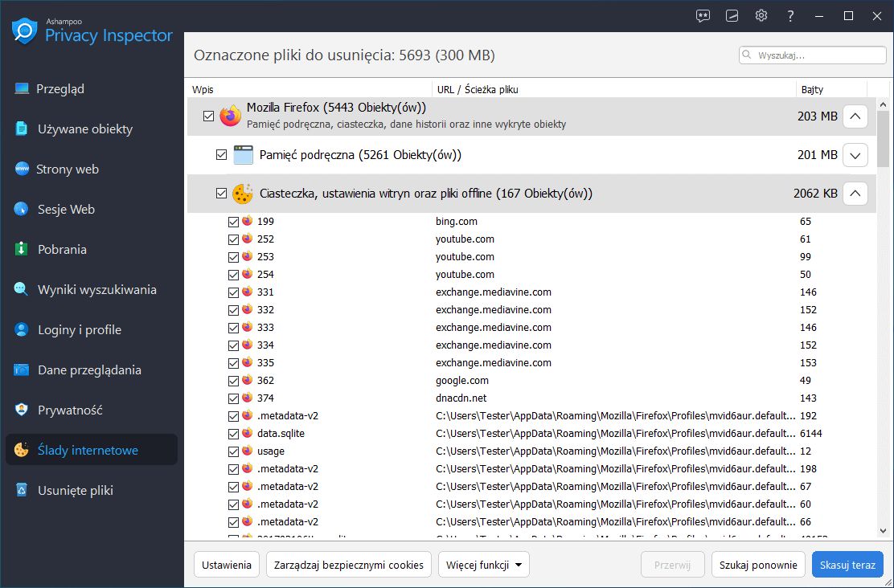Click the Dane przeglądania folder icon
894x588 pixels.
click(x=21, y=370)
